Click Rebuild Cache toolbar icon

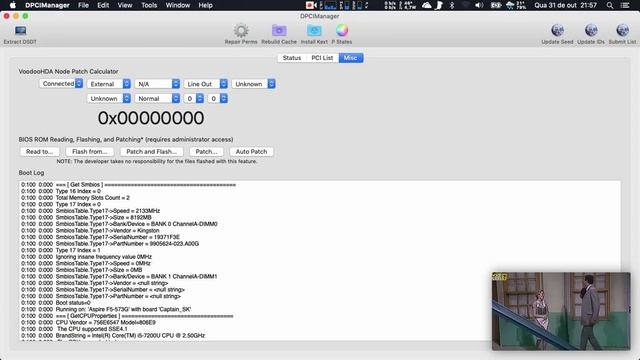(x=279, y=31)
